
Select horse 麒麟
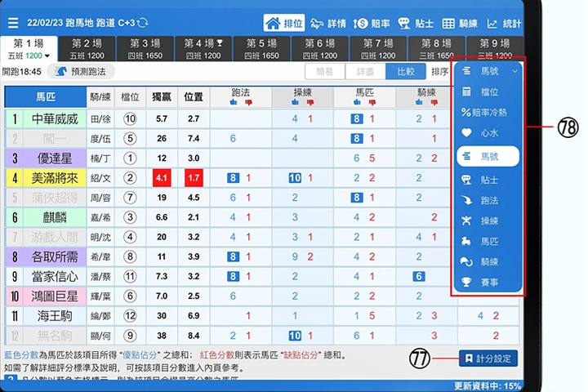55,217
